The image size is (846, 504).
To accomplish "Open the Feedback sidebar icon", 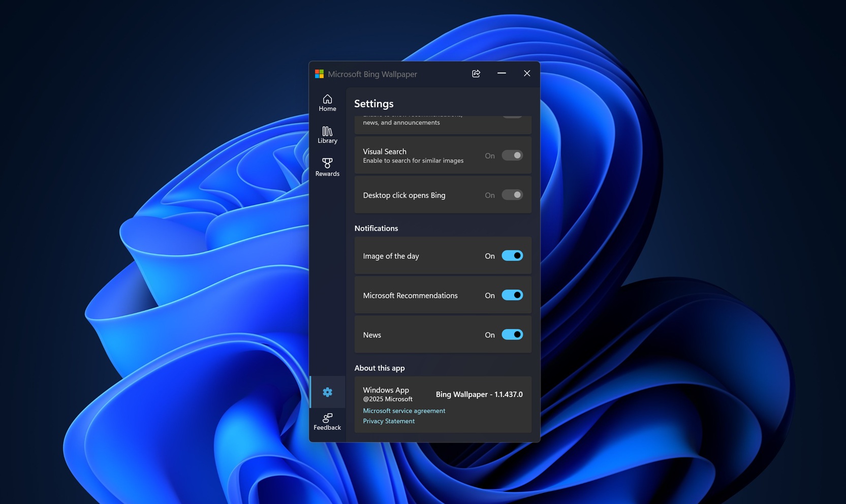I will [x=327, y=421].
